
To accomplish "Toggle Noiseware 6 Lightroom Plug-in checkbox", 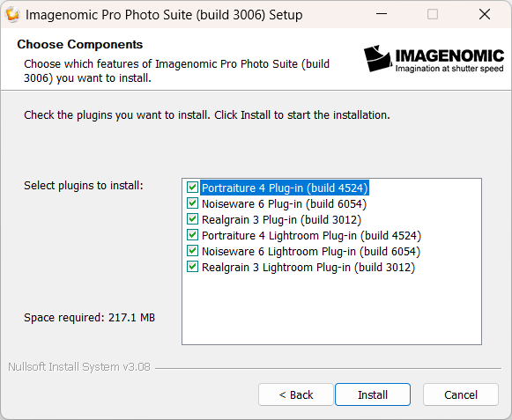I will (x=192, y=251).
